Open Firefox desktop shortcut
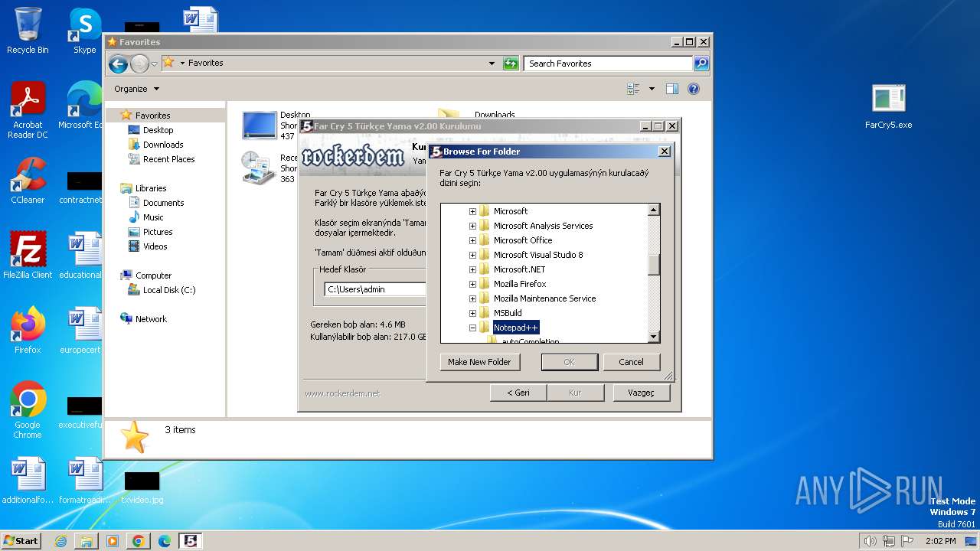Viewport: 980px width, 551px height. pos(28,331)
